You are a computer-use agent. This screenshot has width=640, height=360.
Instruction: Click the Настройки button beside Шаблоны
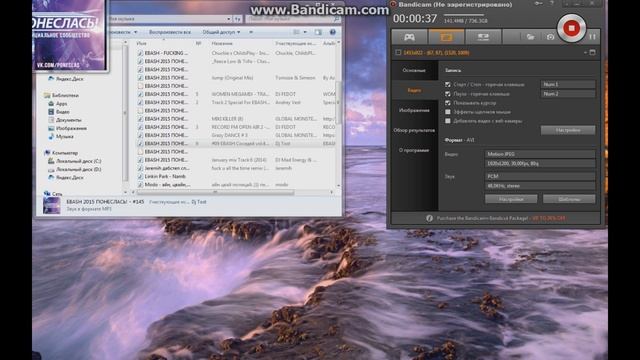pos(511,199)
